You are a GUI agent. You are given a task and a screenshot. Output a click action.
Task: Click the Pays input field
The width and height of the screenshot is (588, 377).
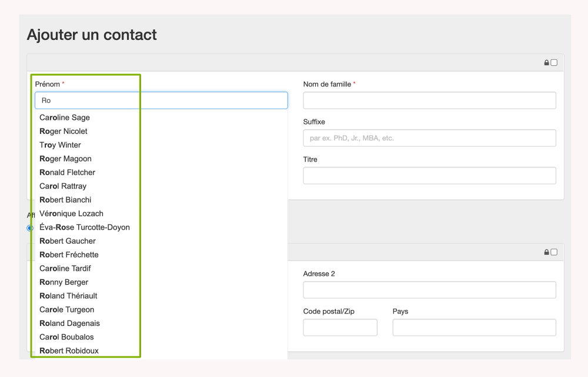[474, 327]
